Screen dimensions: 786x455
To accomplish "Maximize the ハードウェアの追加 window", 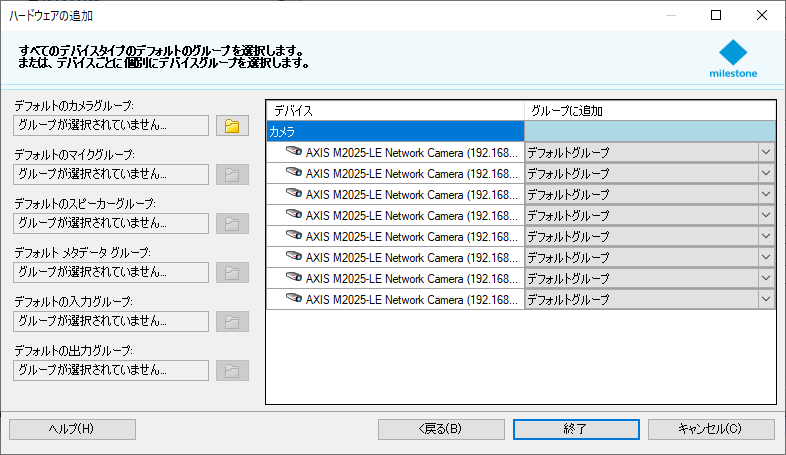I will point(716,15).
